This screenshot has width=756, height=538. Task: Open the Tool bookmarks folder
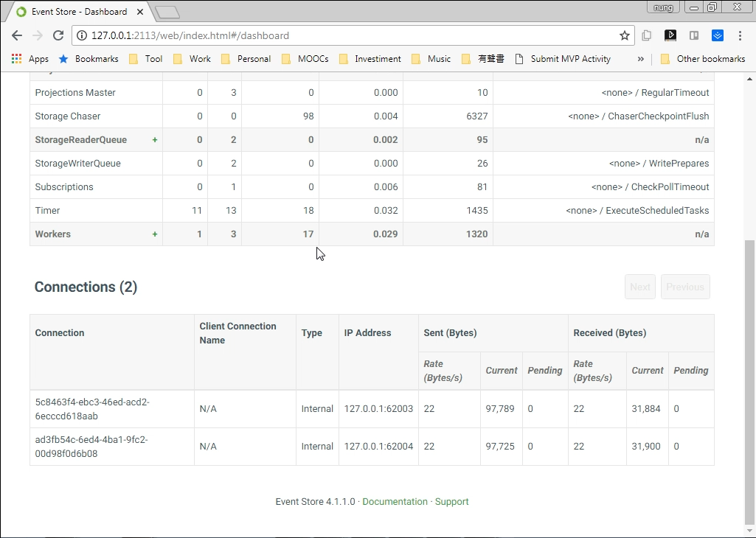(x=145, y=59)
